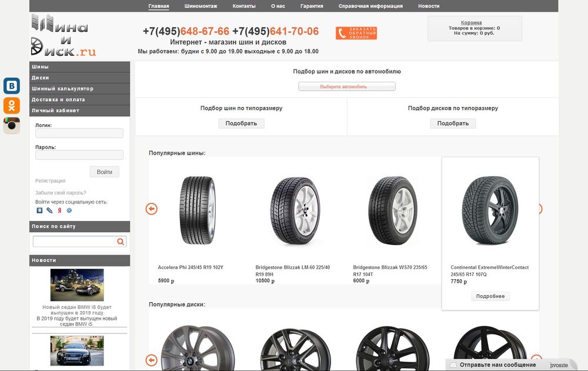Open Справочная информация menu item
This screenshot has height=371, width=588.
click(x=370, y=6)
